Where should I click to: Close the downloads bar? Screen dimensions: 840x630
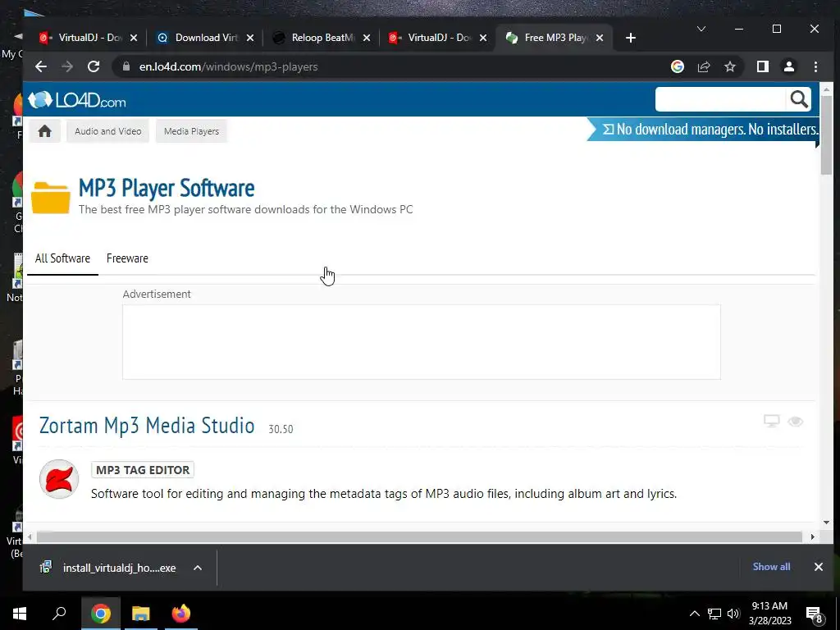819,567
